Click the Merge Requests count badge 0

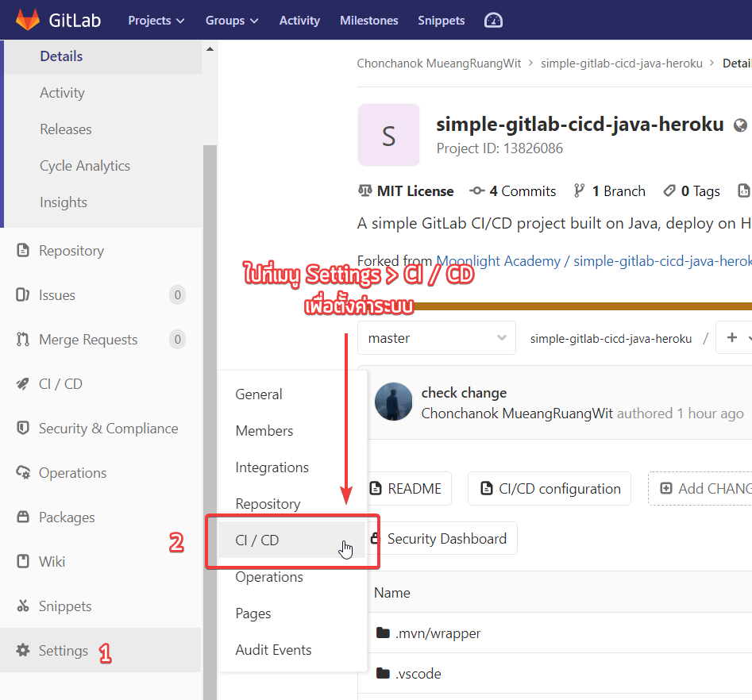click(x=177, y=339)
